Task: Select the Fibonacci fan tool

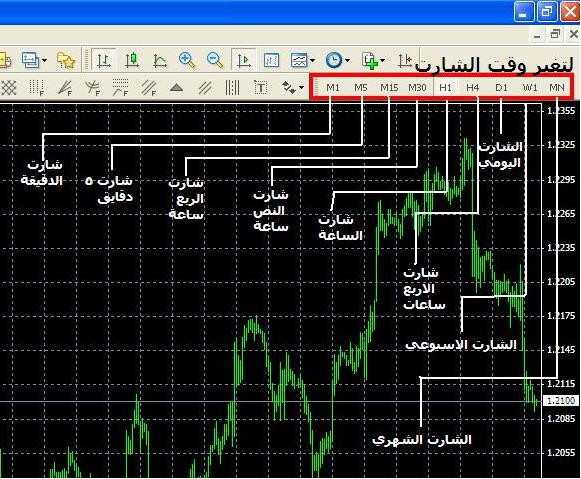Action: pos(65,88)
